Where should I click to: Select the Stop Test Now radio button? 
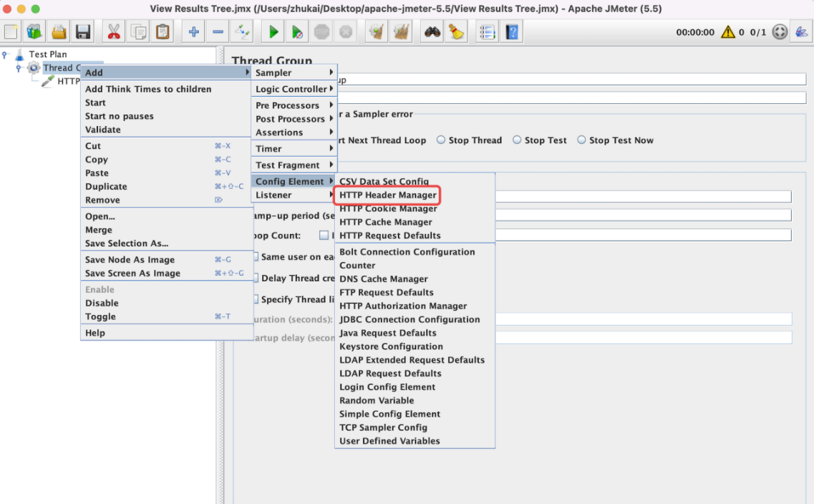(x=581, y=140)
